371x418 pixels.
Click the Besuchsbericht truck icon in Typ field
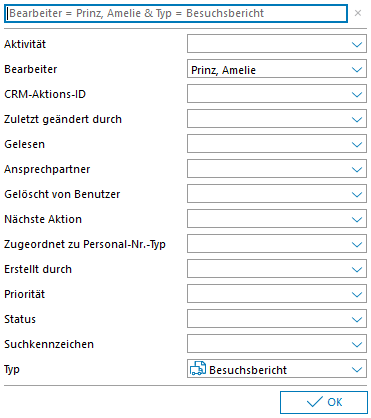[x=198, y=369]
